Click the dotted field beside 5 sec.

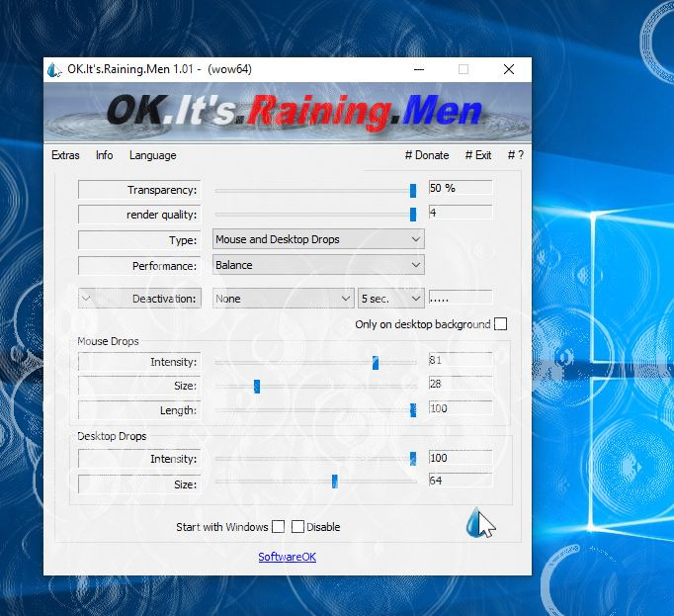tap(461, 298)
